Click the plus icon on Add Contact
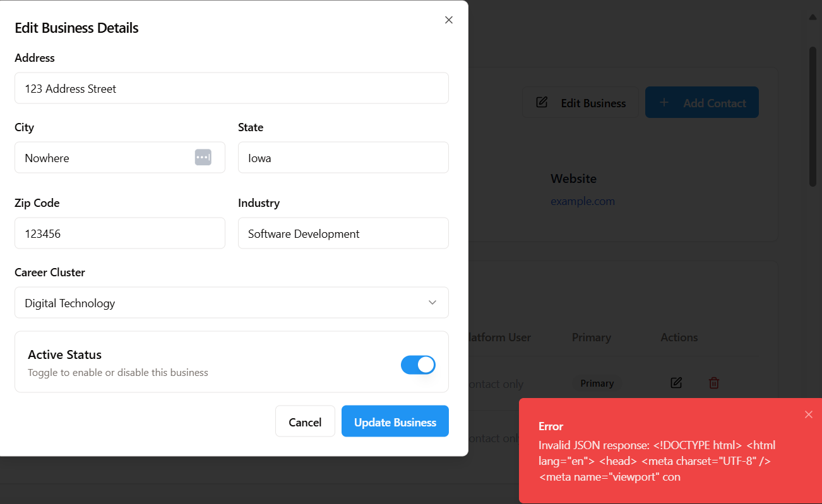This screenshot has width=822, height=504. (x=664, y=102)
